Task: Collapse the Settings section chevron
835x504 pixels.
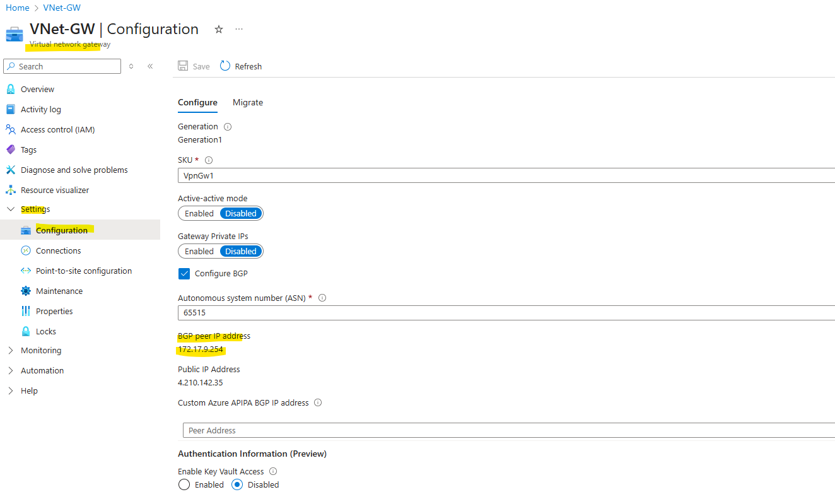Action: (x=10, y=209)
